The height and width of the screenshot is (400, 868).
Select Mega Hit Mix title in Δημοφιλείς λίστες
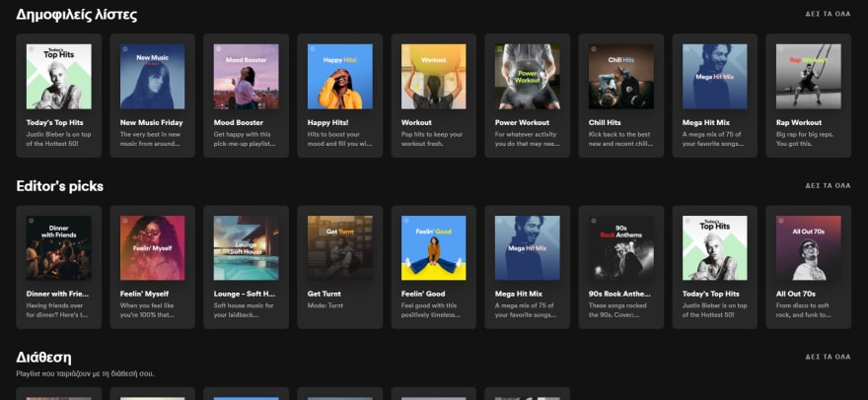point(706,123)
